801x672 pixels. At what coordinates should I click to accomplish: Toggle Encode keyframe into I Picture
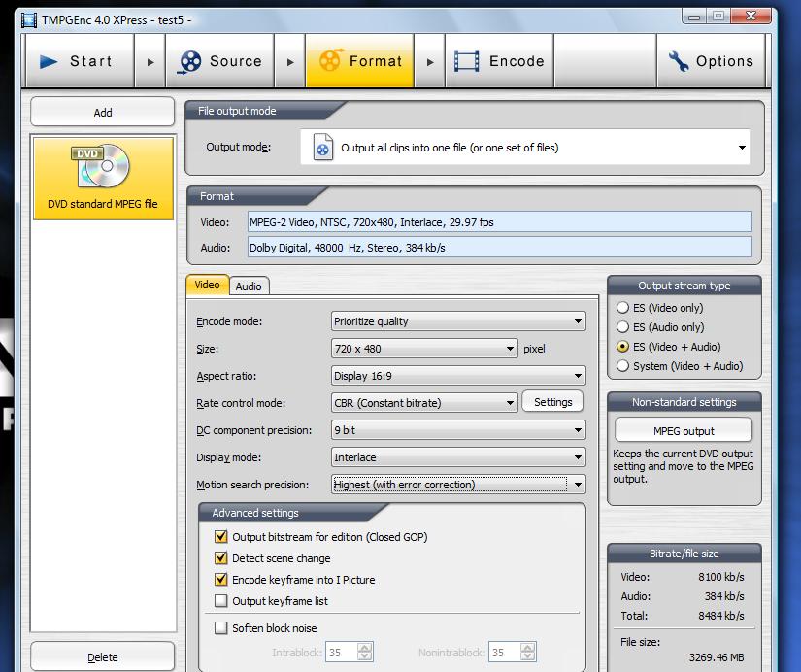point(220,580)
